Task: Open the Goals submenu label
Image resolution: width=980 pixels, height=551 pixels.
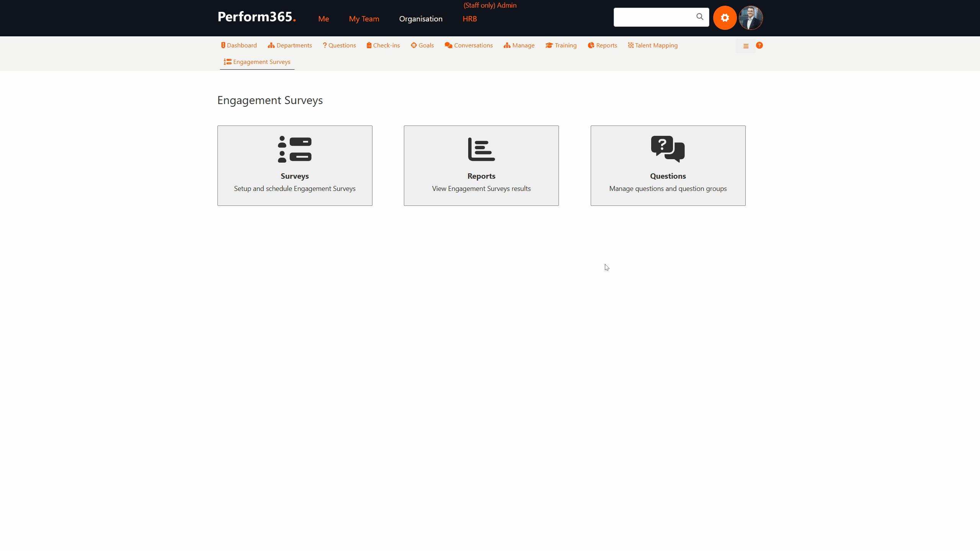Action: pyautogui.click(x=426, y=46)
